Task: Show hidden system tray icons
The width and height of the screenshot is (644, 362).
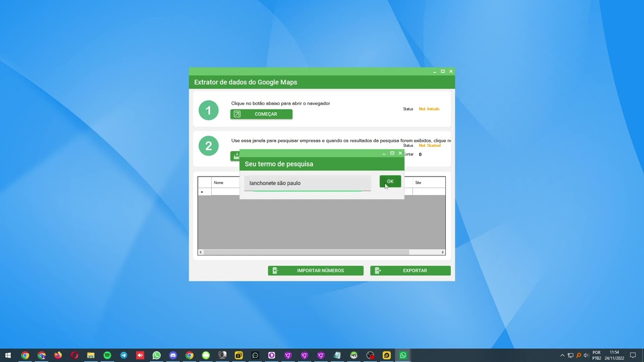Action: tap(562, 355)
